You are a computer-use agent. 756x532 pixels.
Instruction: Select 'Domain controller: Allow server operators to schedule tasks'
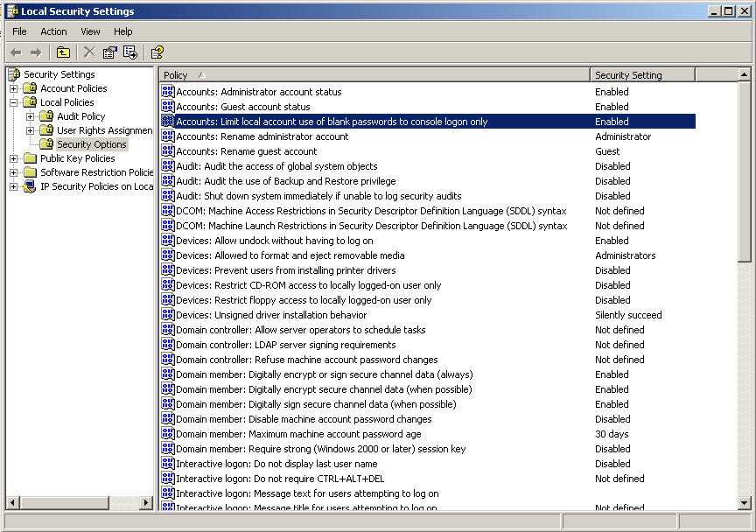click(301, 329)
